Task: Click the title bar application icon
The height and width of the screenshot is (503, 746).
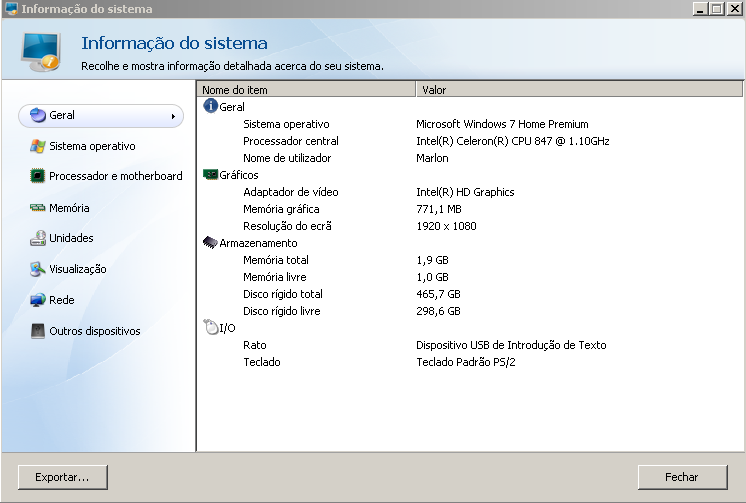Action: pyautogui.click(x=11, y=9)
